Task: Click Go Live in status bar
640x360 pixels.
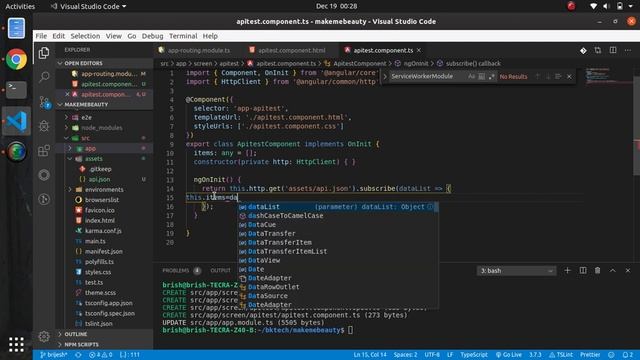Action: [509, 355]
